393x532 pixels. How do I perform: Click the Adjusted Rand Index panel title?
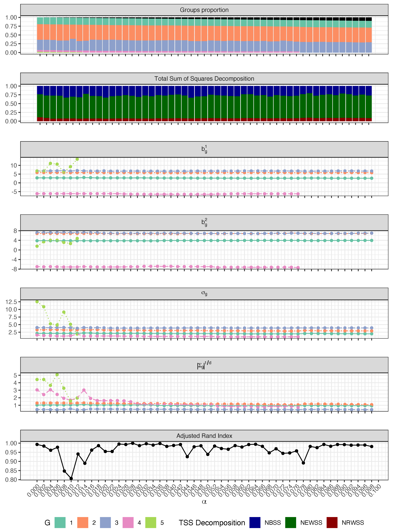(204, 436)
